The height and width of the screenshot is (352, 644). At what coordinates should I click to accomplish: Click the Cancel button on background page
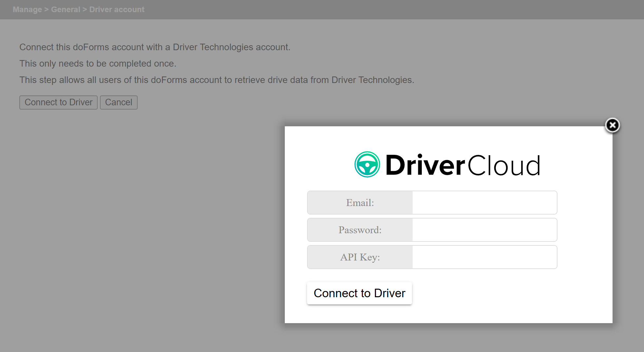click(x=119, y=102)
